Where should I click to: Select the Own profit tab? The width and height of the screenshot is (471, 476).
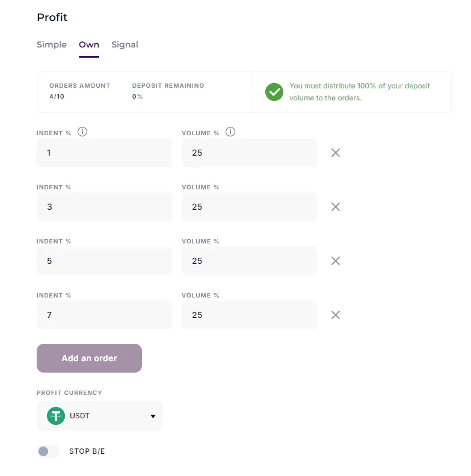click(x=89, y=44)
